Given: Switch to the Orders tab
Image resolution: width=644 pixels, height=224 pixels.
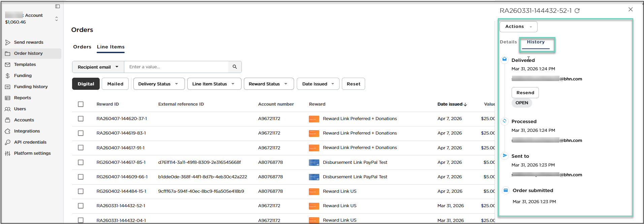Looking at the screenshot, I should coord(82,47).
